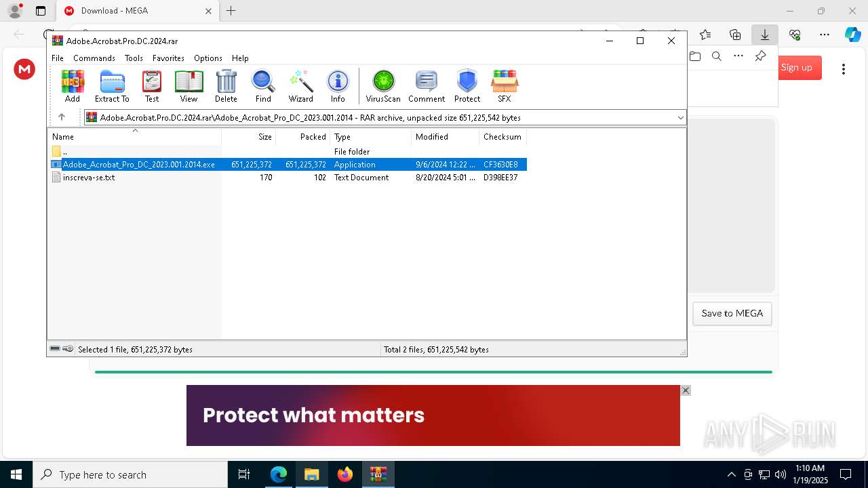Click the Protect what matters banner

[433, 415]
